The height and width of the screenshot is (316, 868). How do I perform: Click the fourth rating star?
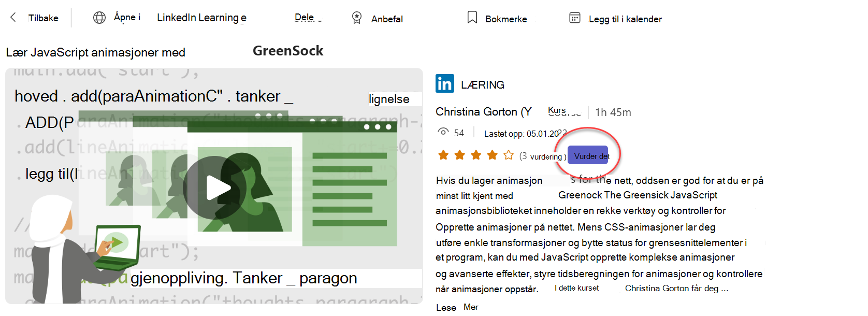(493, 155)
